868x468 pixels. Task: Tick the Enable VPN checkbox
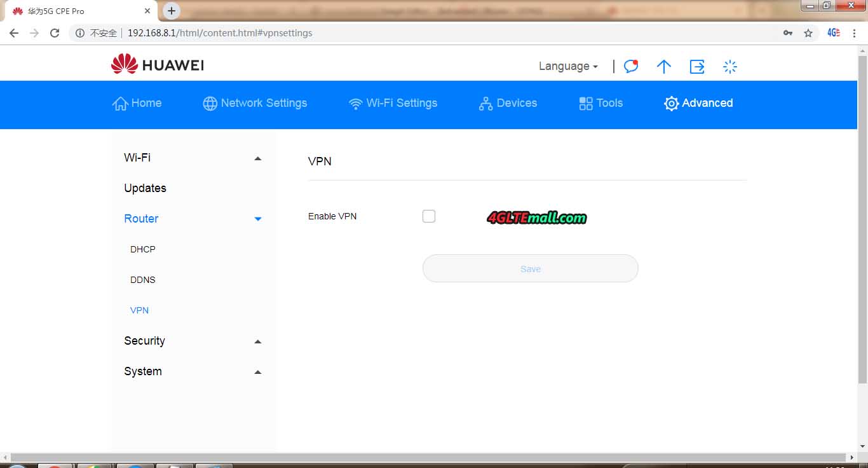[429, 216]
